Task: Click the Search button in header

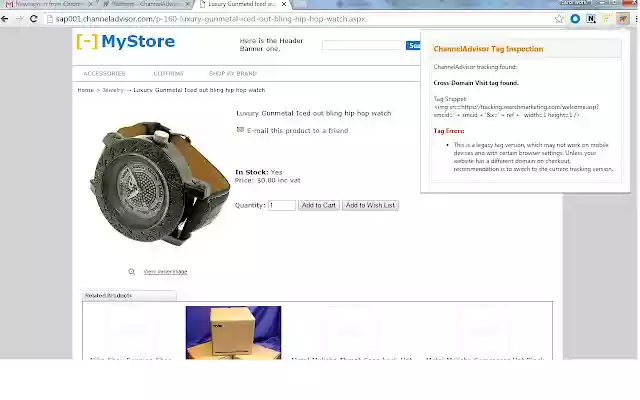Action: 413,45
